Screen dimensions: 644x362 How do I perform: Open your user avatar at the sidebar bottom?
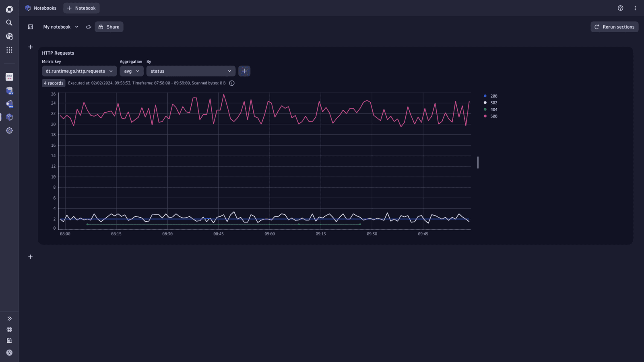click(9, 352)
